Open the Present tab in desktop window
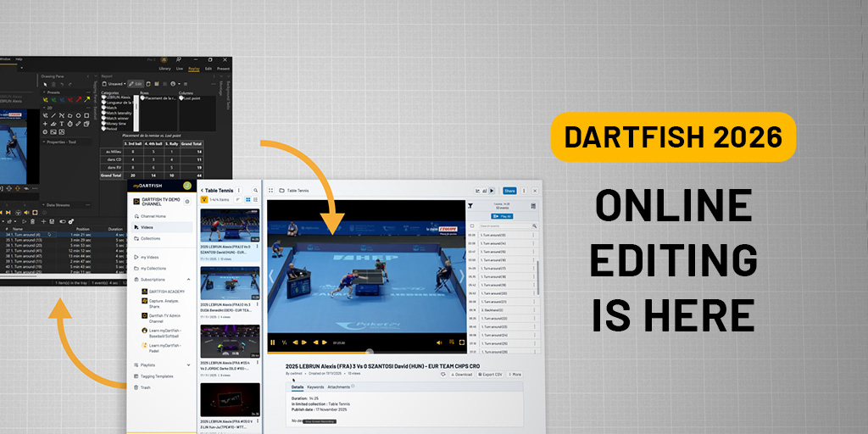 point(223,69)
